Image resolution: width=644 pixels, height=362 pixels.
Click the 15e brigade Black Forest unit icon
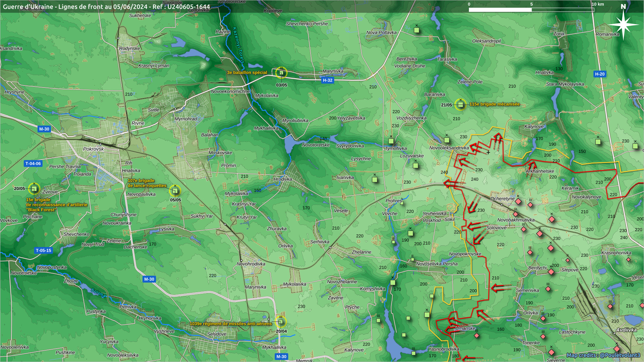(x=34, y=189)
